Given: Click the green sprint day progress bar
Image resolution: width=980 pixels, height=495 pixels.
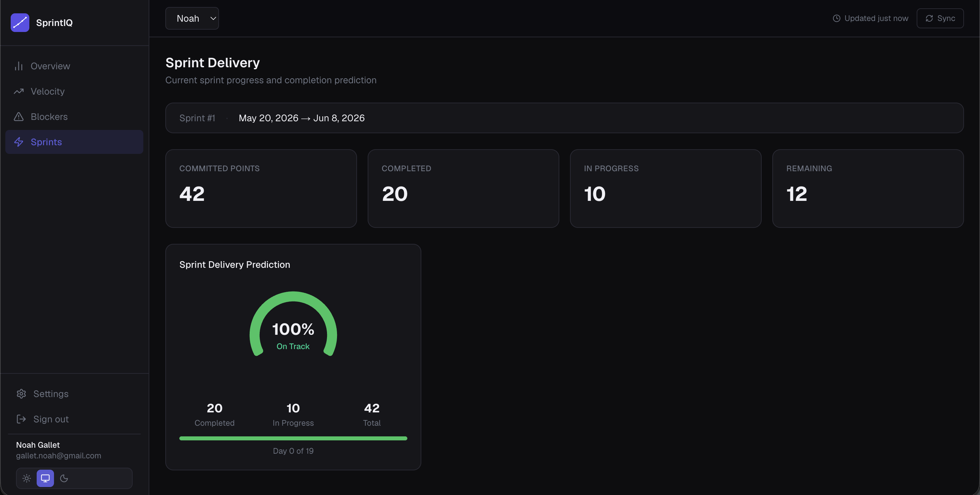Looking at the screenshot, I should (x=293, y=438).
